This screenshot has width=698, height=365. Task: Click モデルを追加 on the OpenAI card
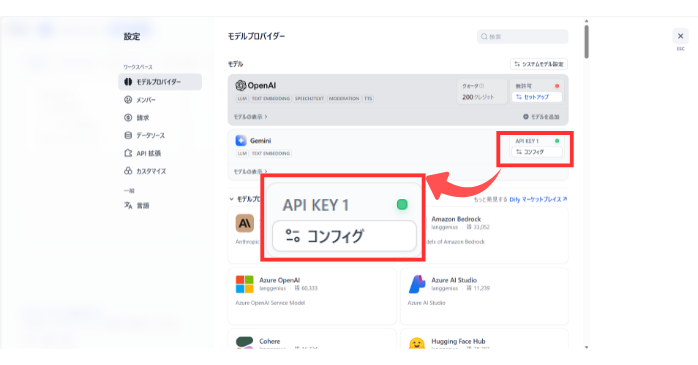pos(541,117)
